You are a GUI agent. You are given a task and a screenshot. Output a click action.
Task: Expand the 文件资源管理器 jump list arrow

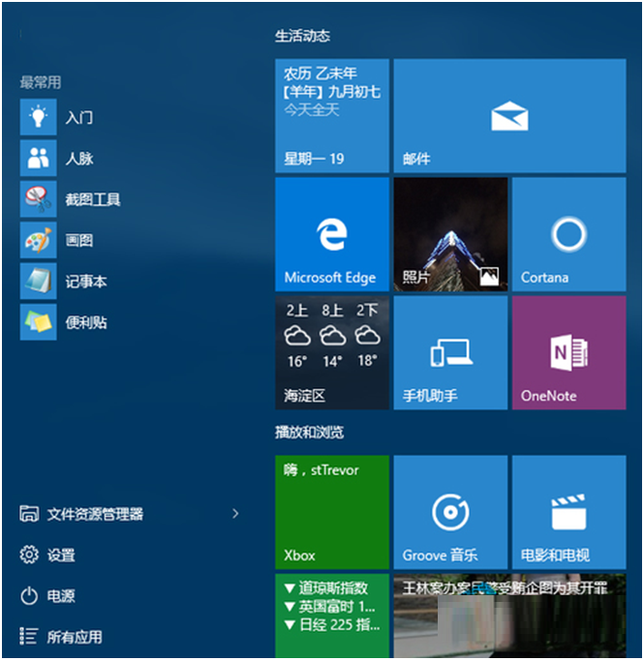[x=235, y=514]
